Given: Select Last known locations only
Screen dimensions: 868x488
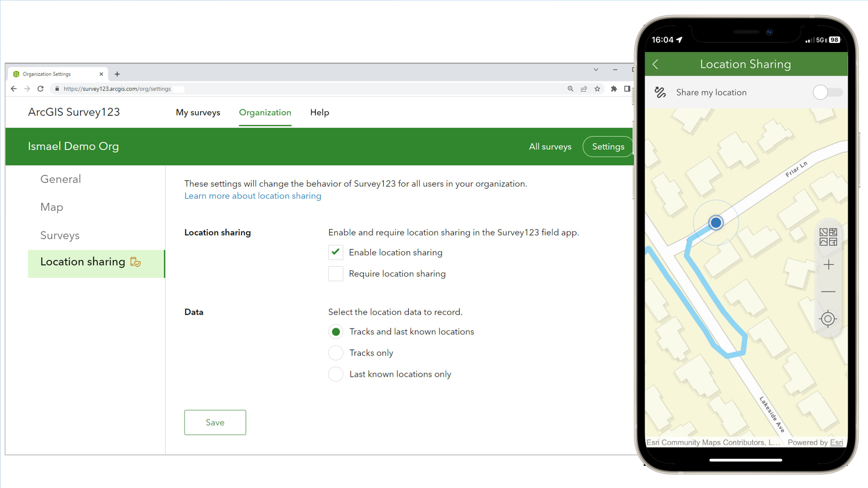Looking at the screenshot, I should 335,374.
